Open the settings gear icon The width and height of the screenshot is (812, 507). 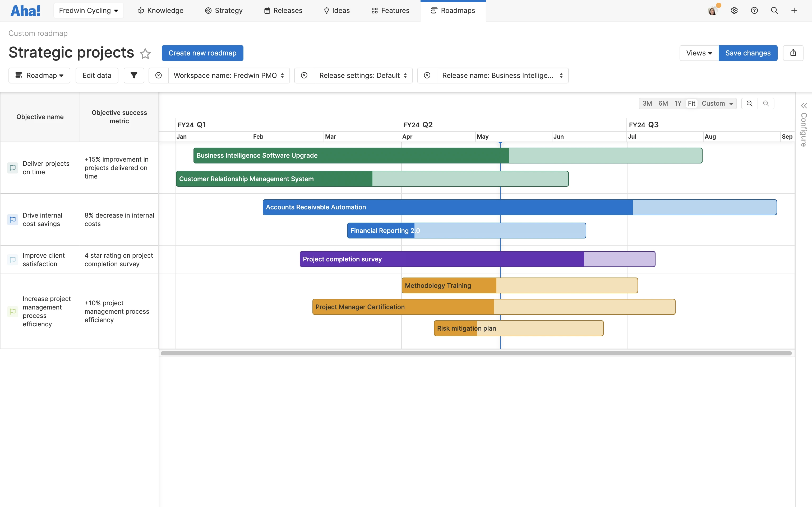(735, 10)
